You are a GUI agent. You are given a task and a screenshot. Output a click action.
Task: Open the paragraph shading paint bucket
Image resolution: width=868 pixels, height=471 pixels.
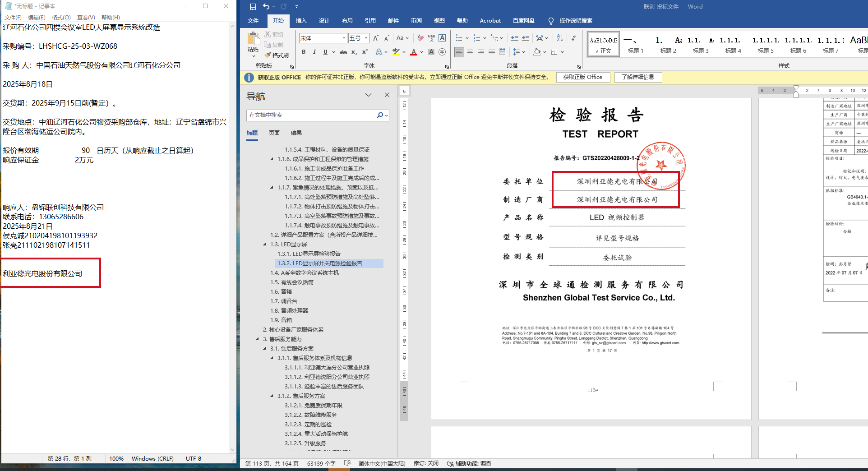coord(537,52)
